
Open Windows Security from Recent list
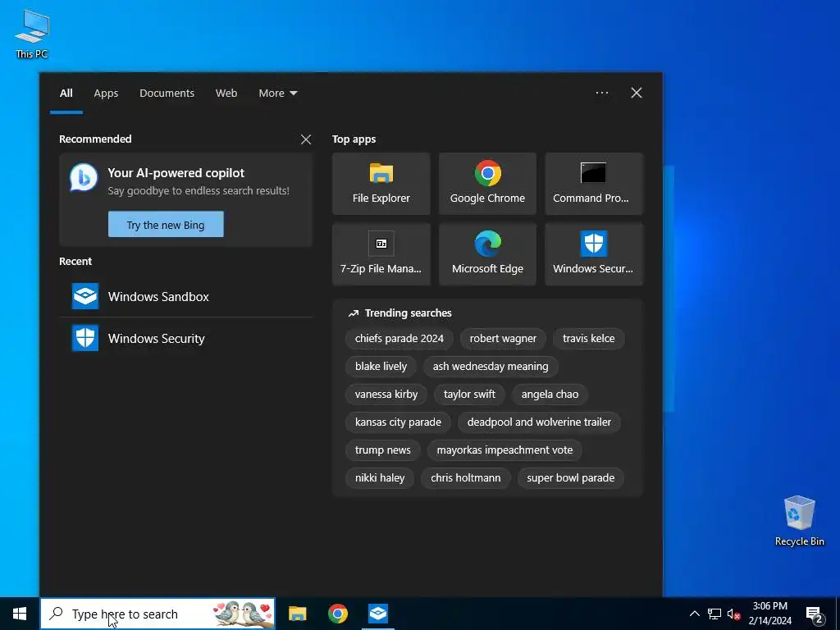[185, 339]
